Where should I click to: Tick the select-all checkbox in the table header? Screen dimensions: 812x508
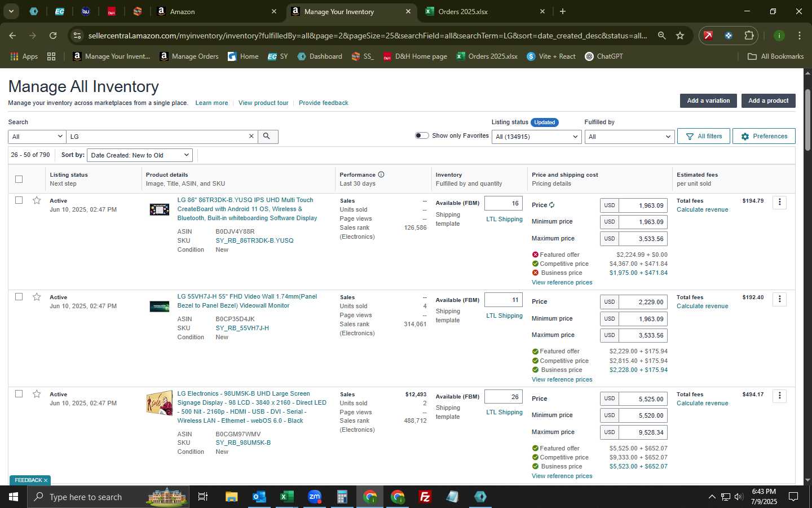pyautogui.click(x=19, y=179)
